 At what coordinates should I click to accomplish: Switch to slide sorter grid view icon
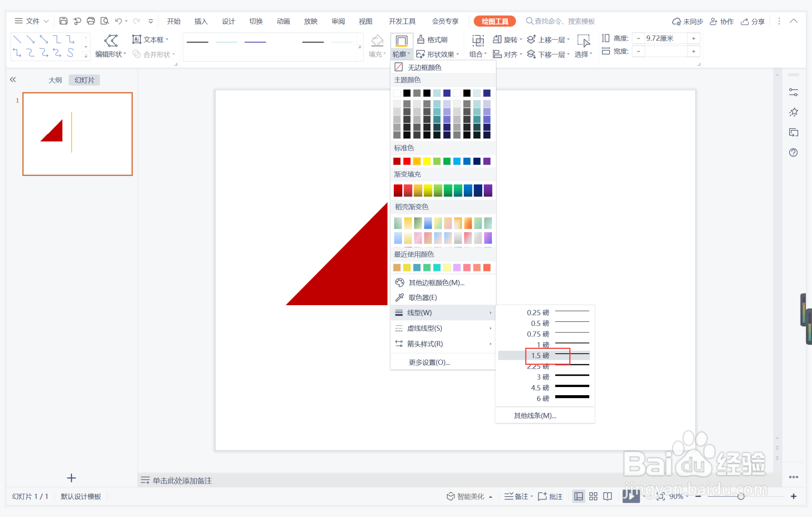point(593,496)
